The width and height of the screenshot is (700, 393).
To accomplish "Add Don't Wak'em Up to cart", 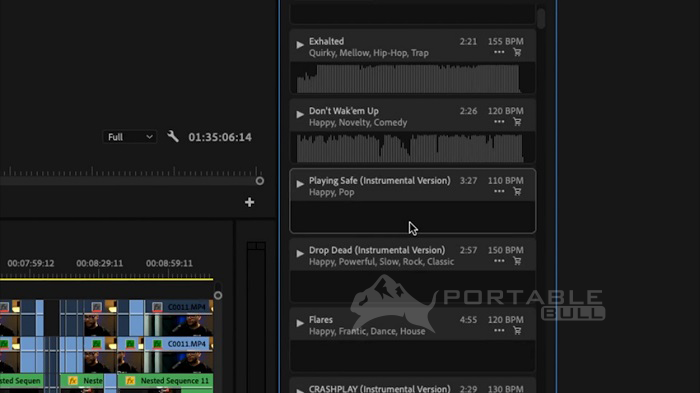I will point(517,122).
